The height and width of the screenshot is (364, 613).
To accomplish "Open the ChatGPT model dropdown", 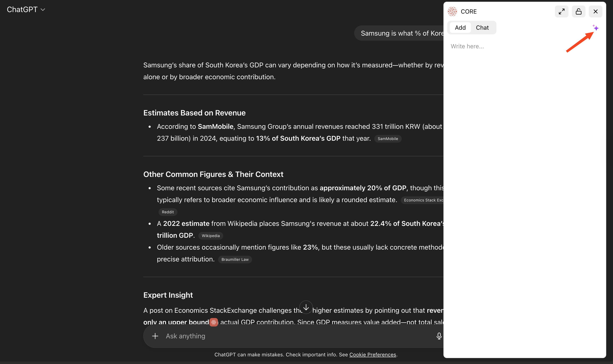I will pyautogui.click(x=26, y=10).
